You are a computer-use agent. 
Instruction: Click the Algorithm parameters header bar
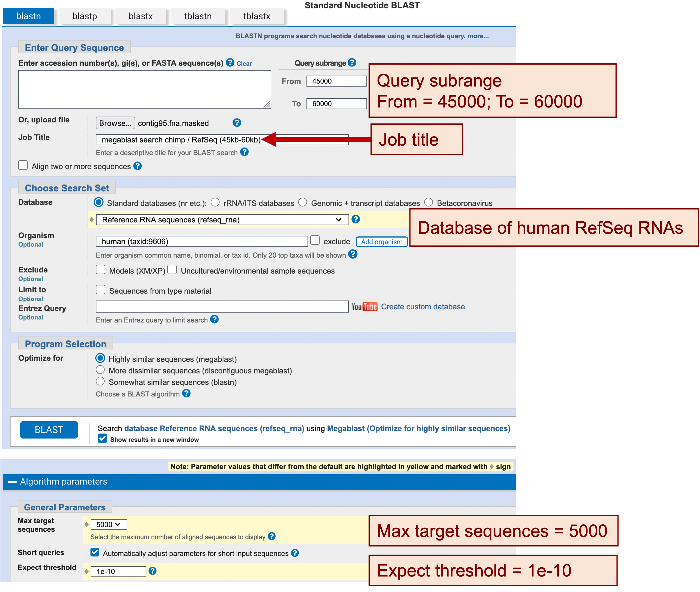point(259,482)
